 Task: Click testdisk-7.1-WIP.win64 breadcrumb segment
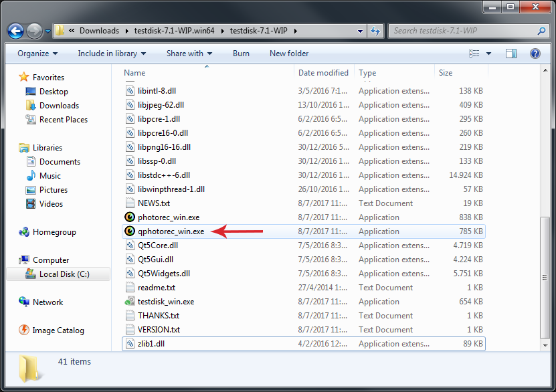(174, 31)
